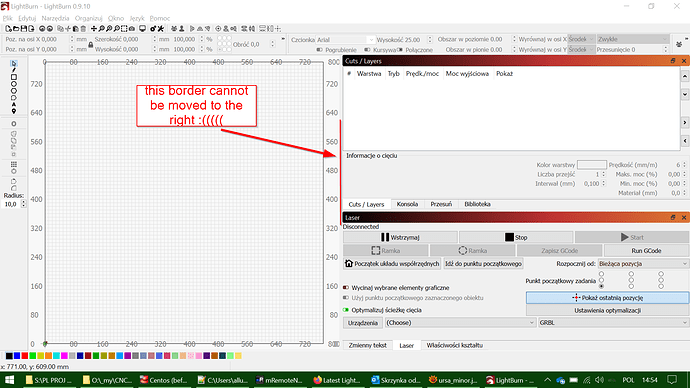The height and width of the screenshot is (388, 690).
Task: Expand the (Choose) device dropdown
Action: point(460,322)
